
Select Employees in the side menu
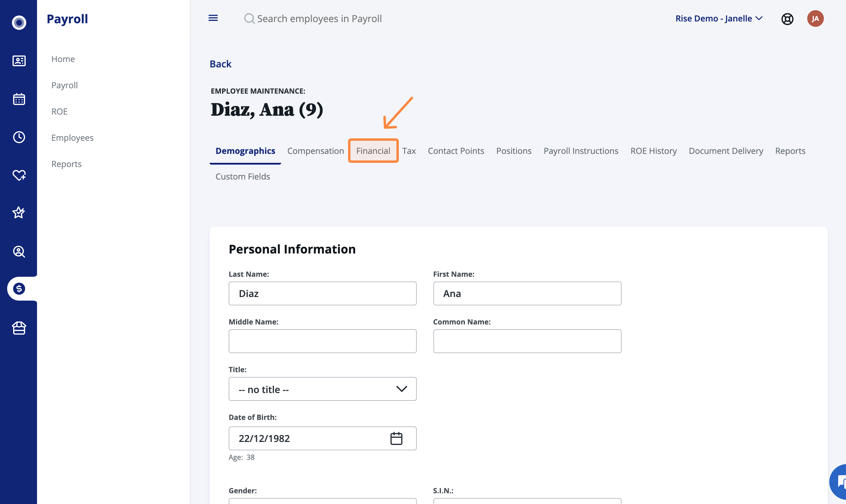(73, 137)
